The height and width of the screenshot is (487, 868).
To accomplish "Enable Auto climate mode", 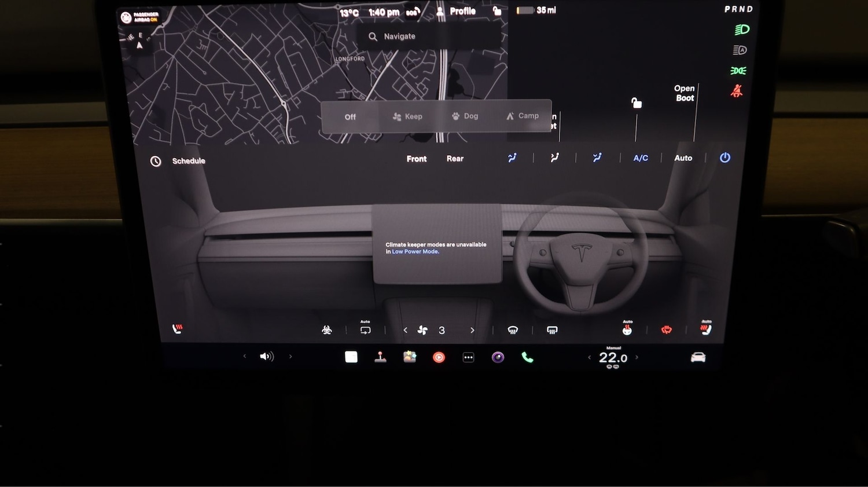I will (683, 158).
